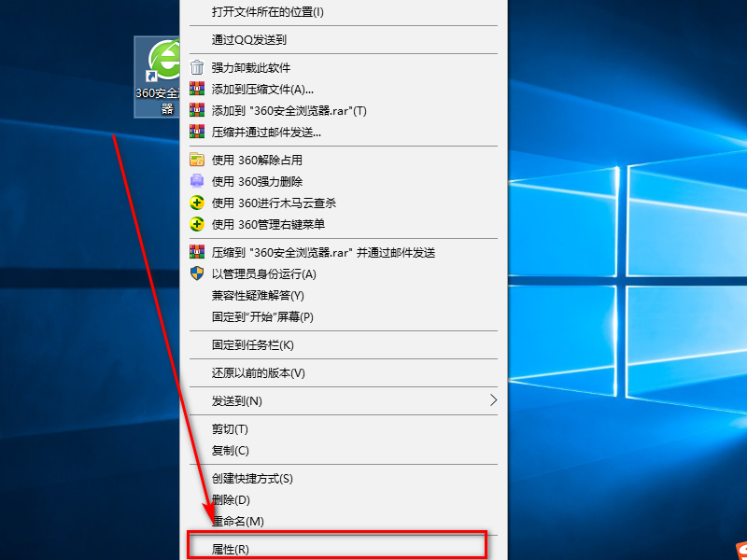
Task: Choose 压缩到 "360安全浏览器.rar" 并通过邮件发送
Action: coord(344,252)
